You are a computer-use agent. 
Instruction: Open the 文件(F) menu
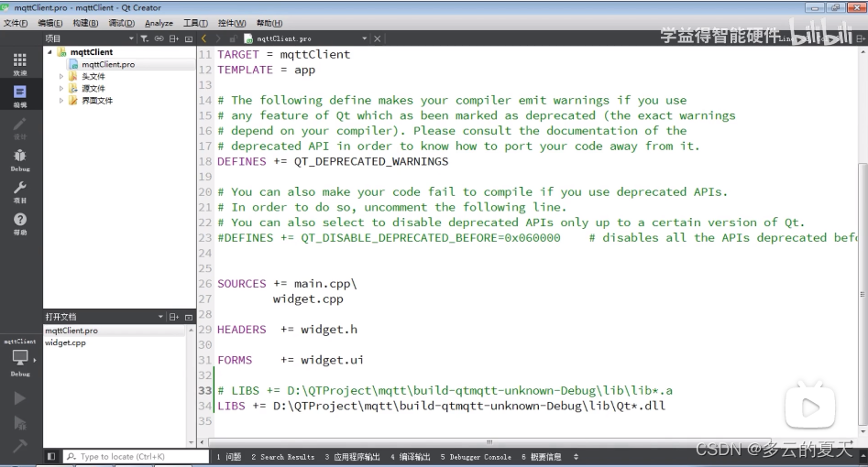(16, 23)
